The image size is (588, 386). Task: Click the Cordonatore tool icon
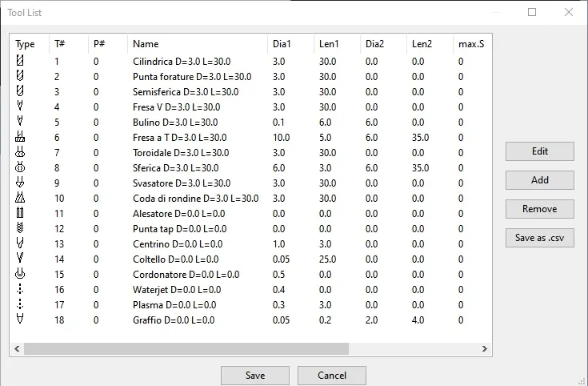point(20,274)
